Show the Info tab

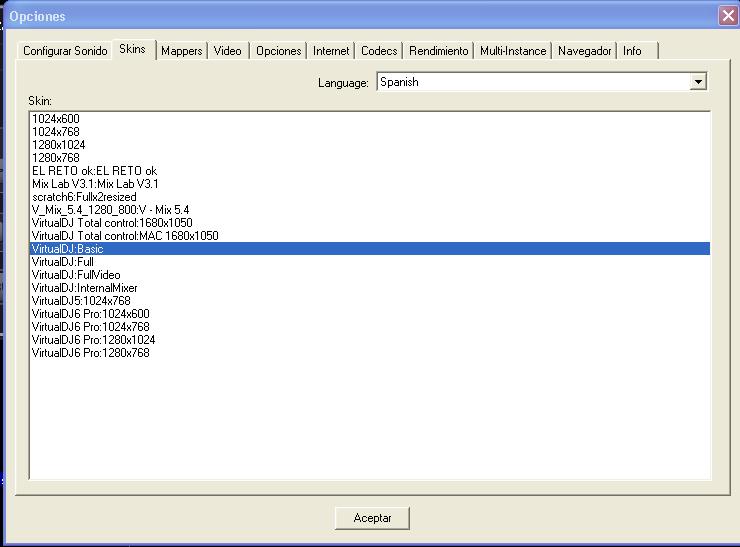pos(632,51)
